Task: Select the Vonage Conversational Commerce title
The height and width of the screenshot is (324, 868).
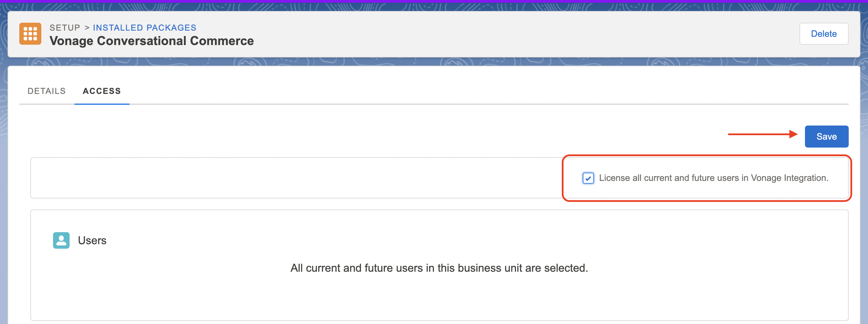Action: tap(152, 41)
